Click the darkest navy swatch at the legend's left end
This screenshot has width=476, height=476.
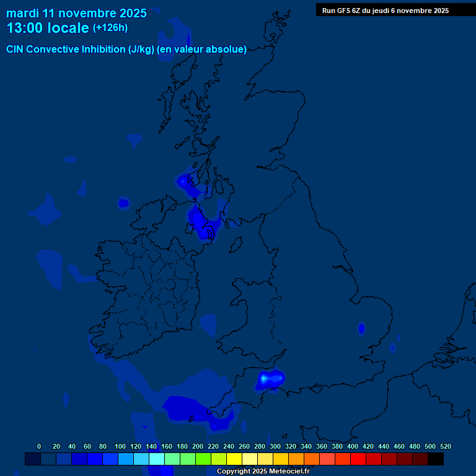tap(32, 459)
